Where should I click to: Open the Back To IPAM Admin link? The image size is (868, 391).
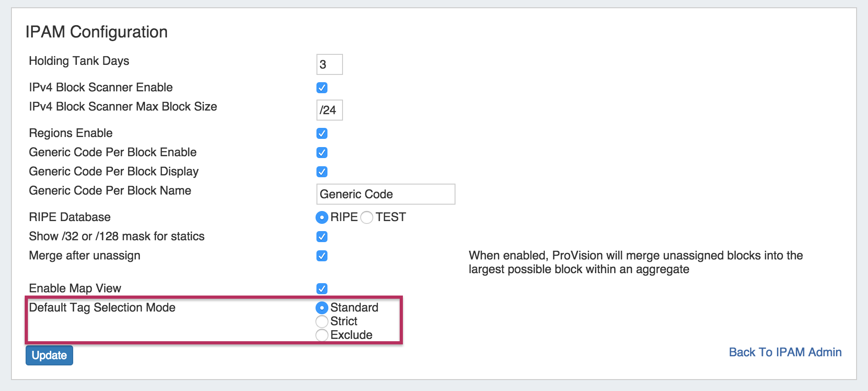click(x=785, y=352)
